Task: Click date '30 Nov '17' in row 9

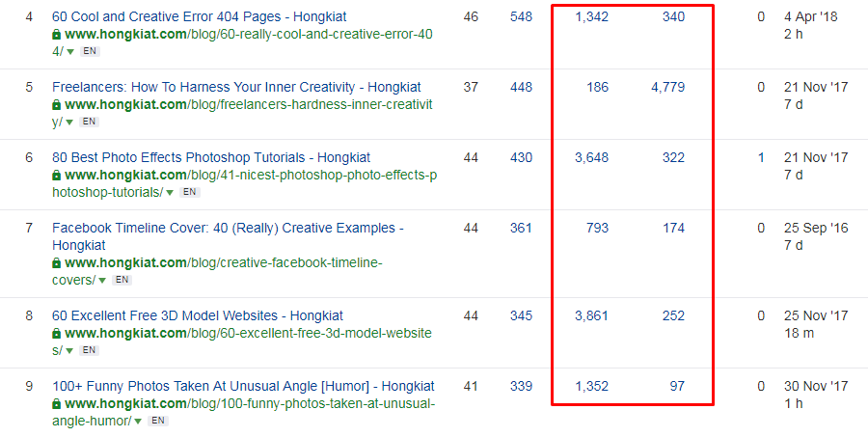Action: [816, 386]
